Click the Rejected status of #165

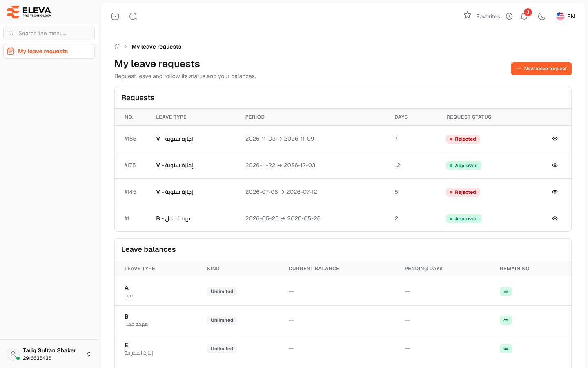point(463,139)
